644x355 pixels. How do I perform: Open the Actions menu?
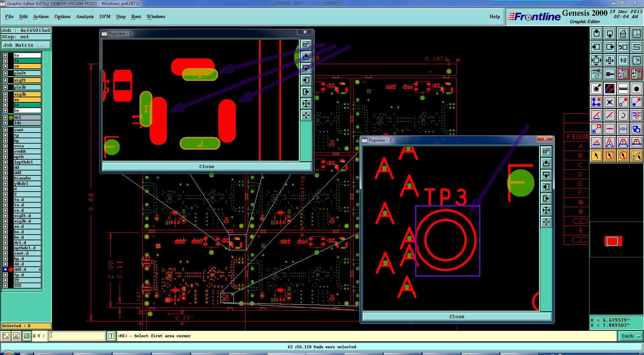[41, 16]
